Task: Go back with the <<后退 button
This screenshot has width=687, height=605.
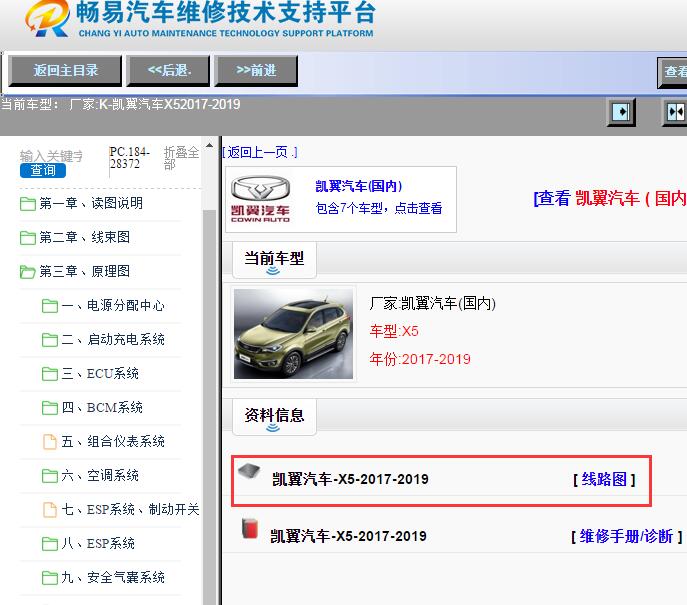Action: pos(168,70)
